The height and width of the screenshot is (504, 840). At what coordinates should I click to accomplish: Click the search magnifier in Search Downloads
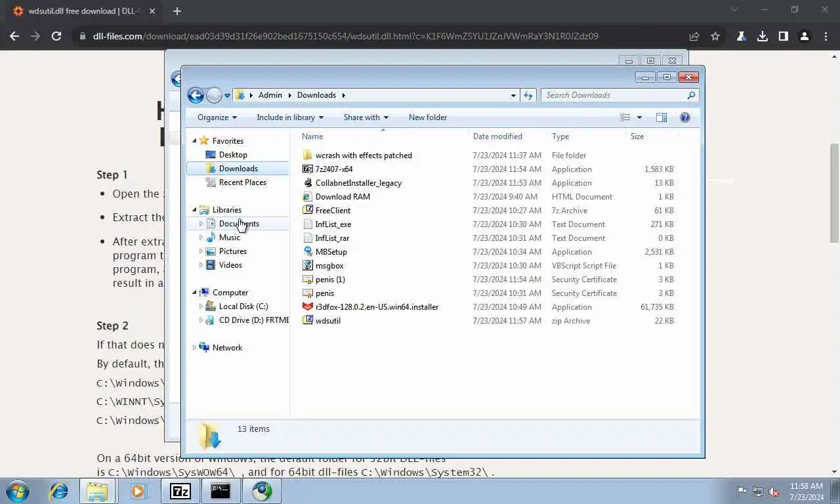click(x=691, y=95)
